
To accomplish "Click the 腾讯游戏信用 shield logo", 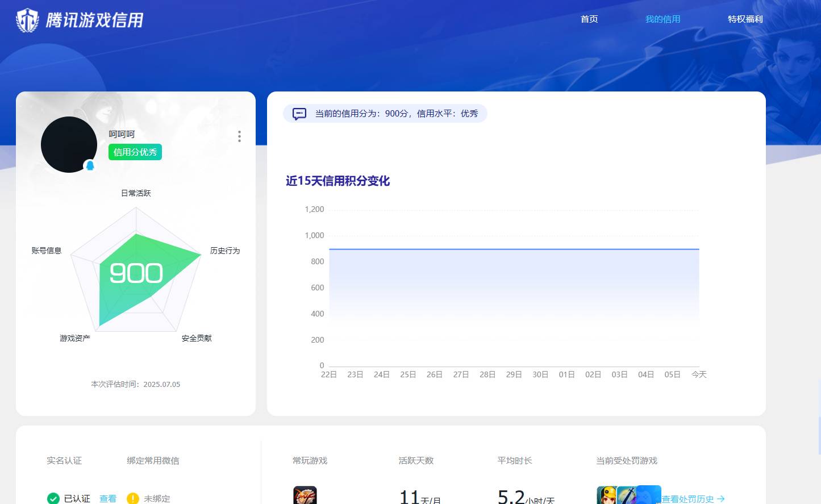I will point(27,19).
